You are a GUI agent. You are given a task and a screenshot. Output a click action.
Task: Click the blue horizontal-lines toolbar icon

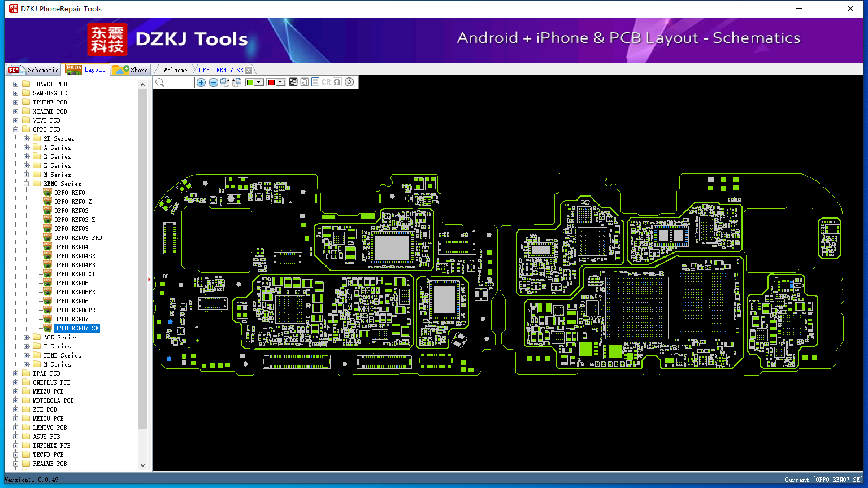[315, 82]
